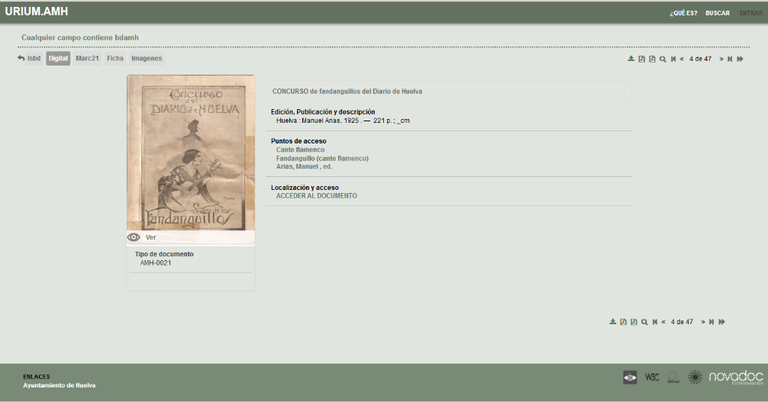768x402 pixels.
Task: Go to previous record in top navigation
Action: point(682,59)
